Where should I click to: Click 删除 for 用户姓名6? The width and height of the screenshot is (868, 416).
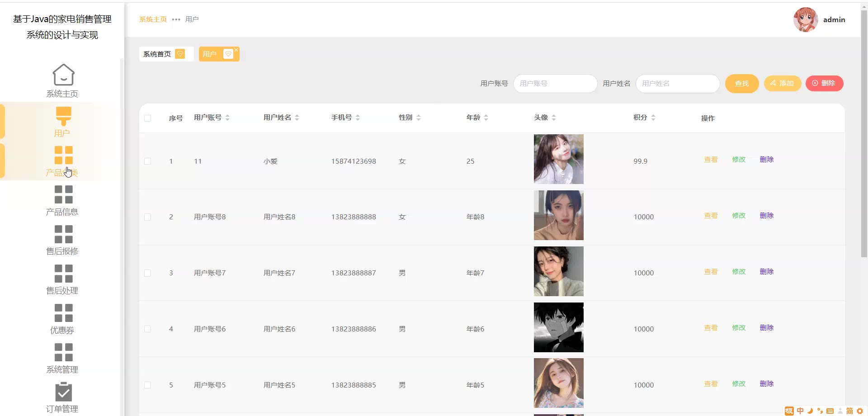pos(767,328)
